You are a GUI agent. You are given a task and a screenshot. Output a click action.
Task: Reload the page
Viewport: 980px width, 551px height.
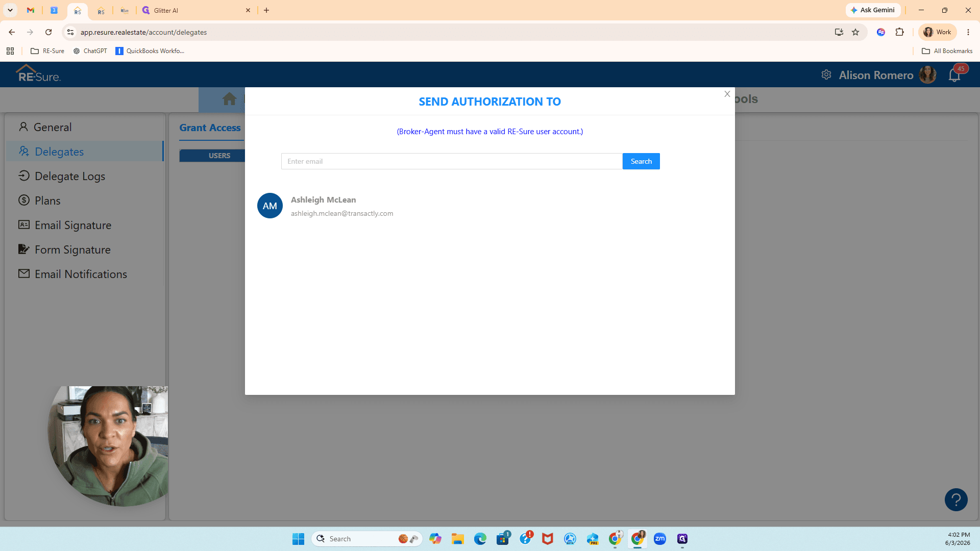[x=48, y=32]
